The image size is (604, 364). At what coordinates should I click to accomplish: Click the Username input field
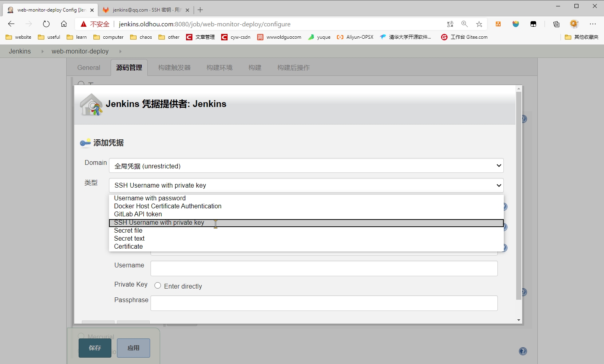(x=324, y=268)
